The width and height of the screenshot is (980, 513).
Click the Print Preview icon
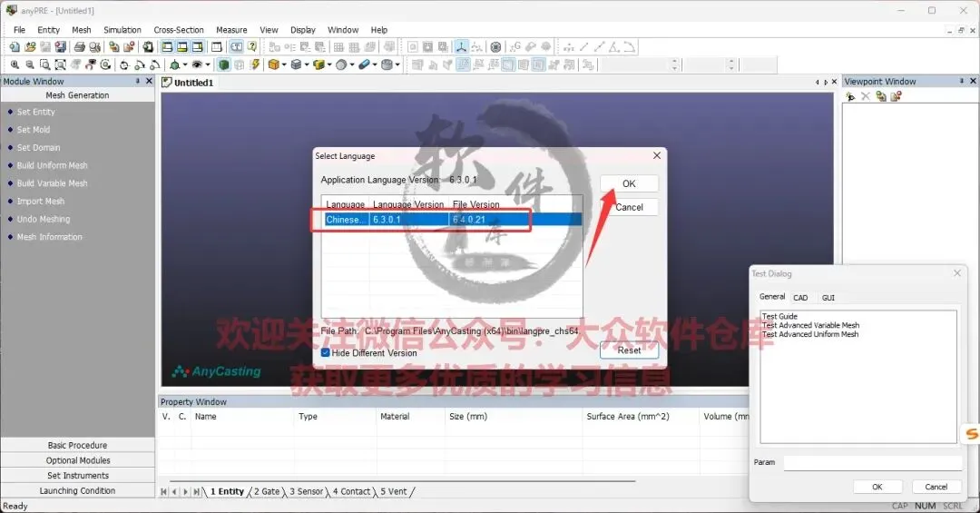click(94, 47)
